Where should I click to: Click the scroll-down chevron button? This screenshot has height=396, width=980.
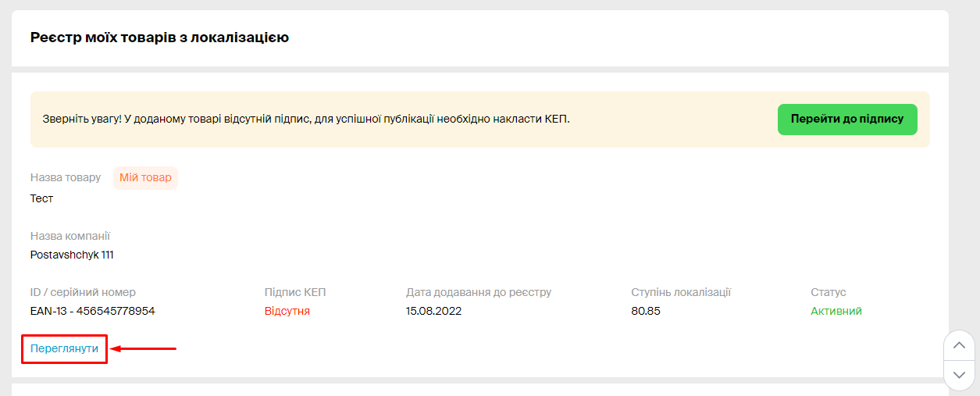click(x=960, y=375)
